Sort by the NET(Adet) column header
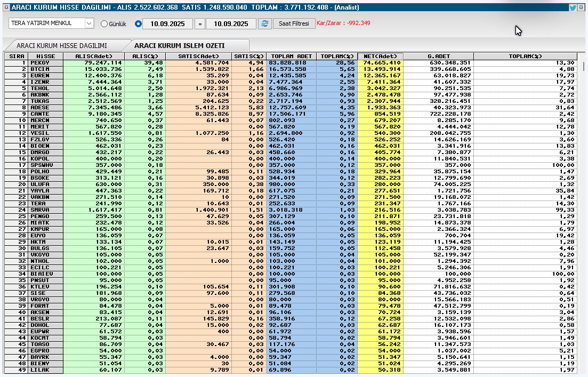The width and height of the screenshot is (588, 377). coord(380,57)
